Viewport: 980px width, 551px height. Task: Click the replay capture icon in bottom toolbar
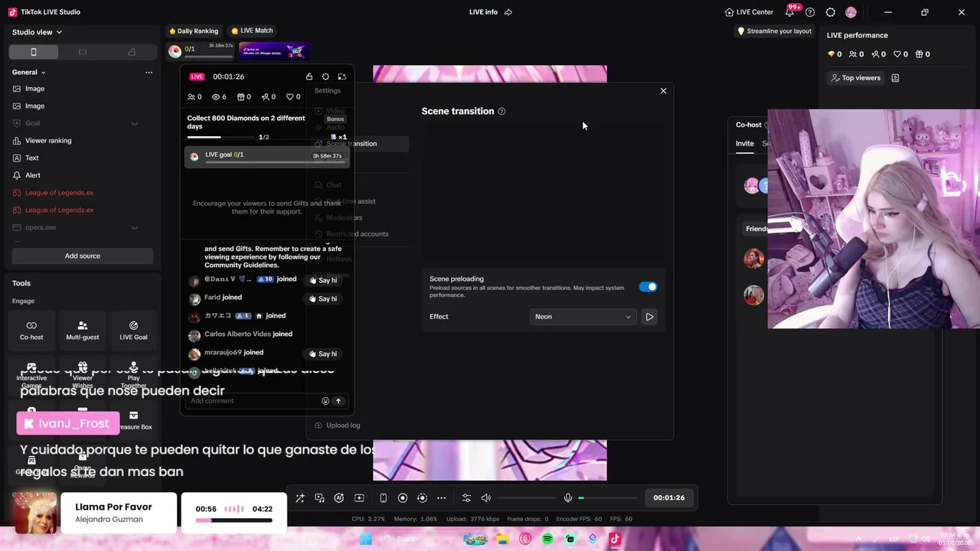tap(422, 498)
